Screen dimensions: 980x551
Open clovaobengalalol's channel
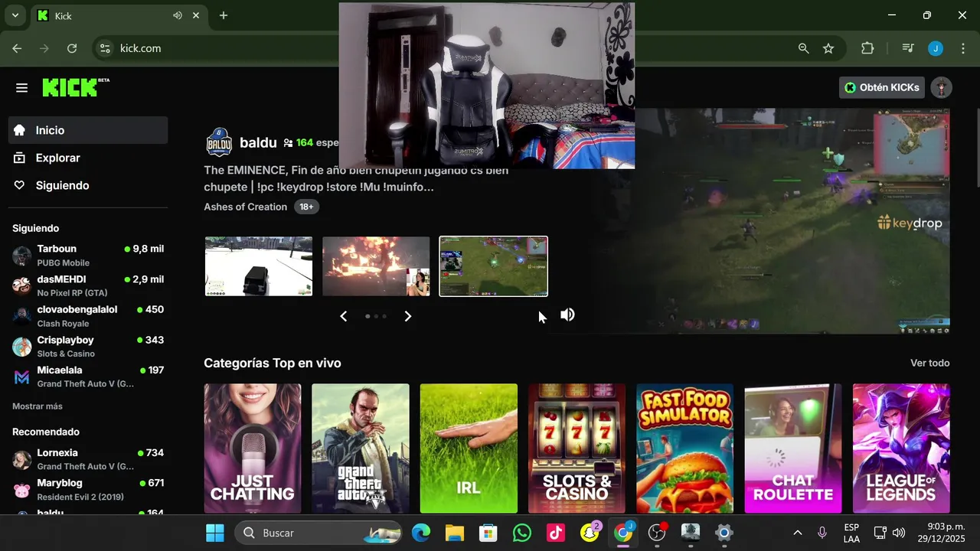88,316
